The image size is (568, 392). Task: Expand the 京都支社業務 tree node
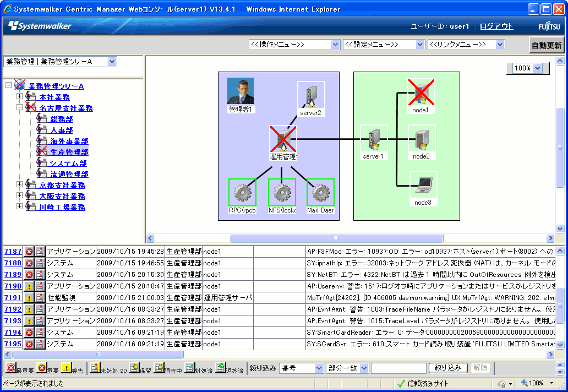click(20, 184)
